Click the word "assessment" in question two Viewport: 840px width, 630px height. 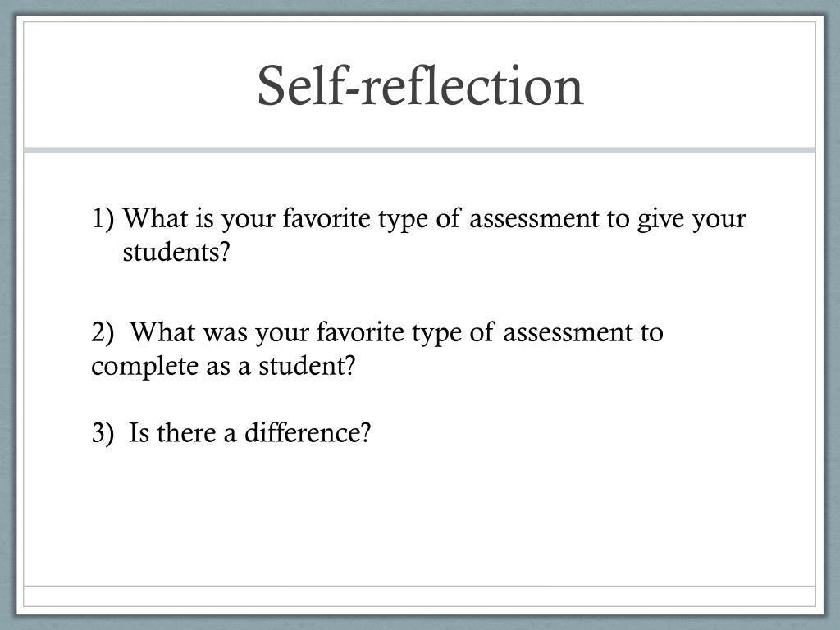[x=568, y=332]
